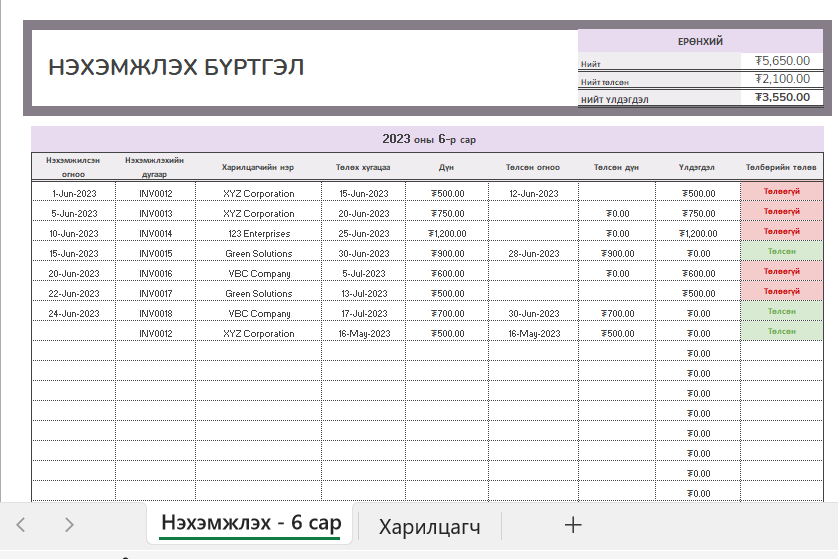Click the next sheet navigation arrow

coord(68,525)
